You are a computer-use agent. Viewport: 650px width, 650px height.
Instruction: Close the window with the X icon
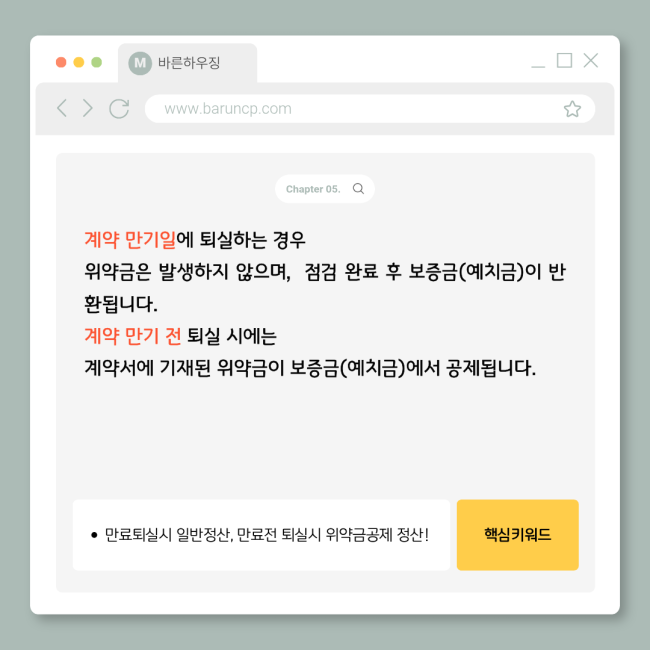tap(591, 61)
